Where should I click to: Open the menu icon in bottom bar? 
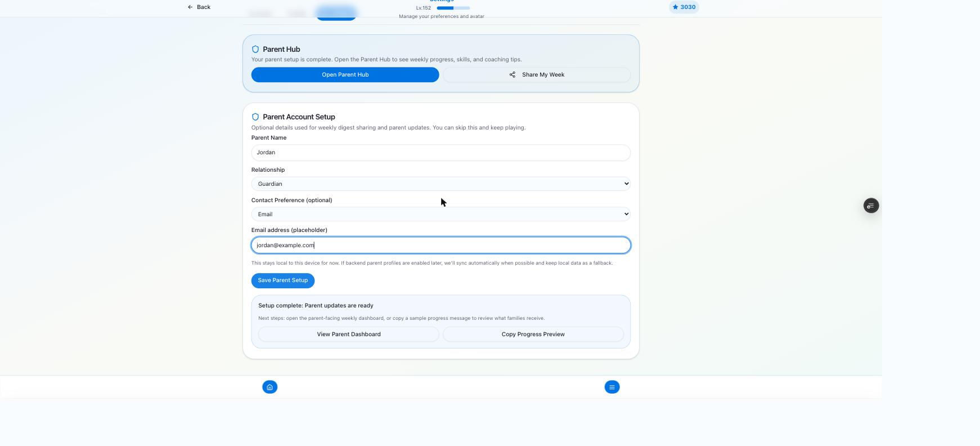pos(612,387)
